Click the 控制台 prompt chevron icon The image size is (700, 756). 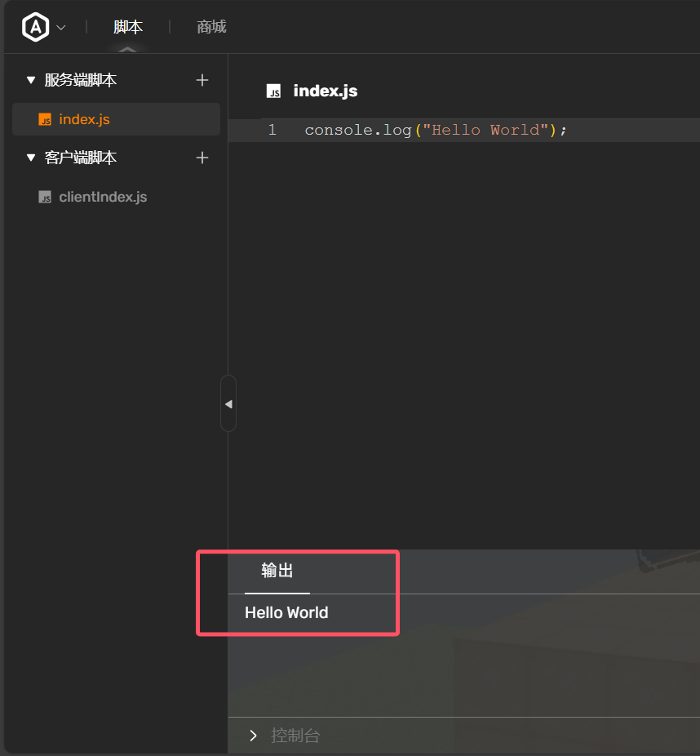(x=253, y=736)
